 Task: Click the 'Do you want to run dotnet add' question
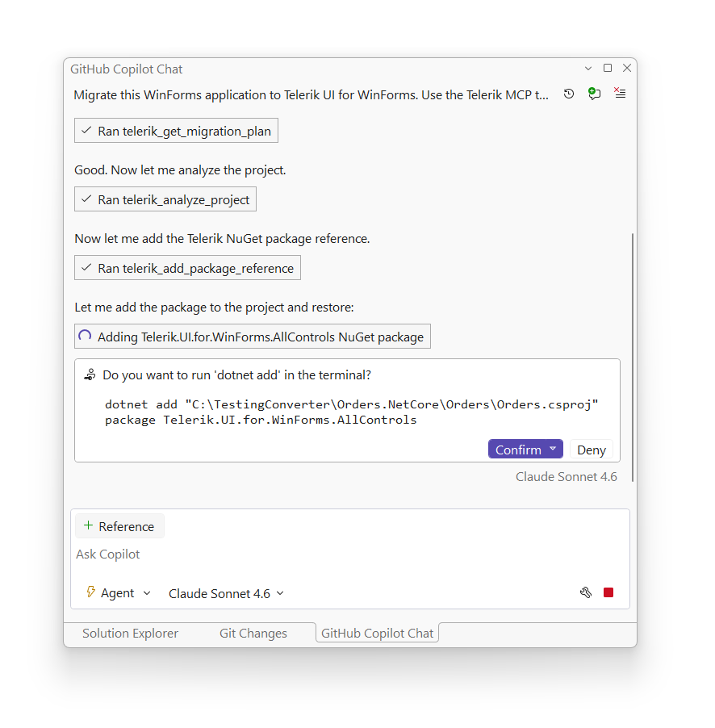click(x=236, y=375)
